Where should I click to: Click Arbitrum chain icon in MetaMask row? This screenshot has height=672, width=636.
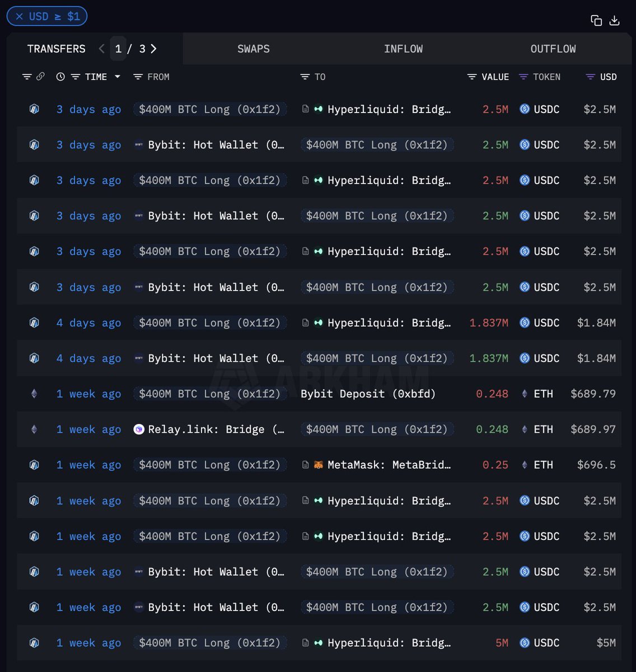(x=34, y=465)
